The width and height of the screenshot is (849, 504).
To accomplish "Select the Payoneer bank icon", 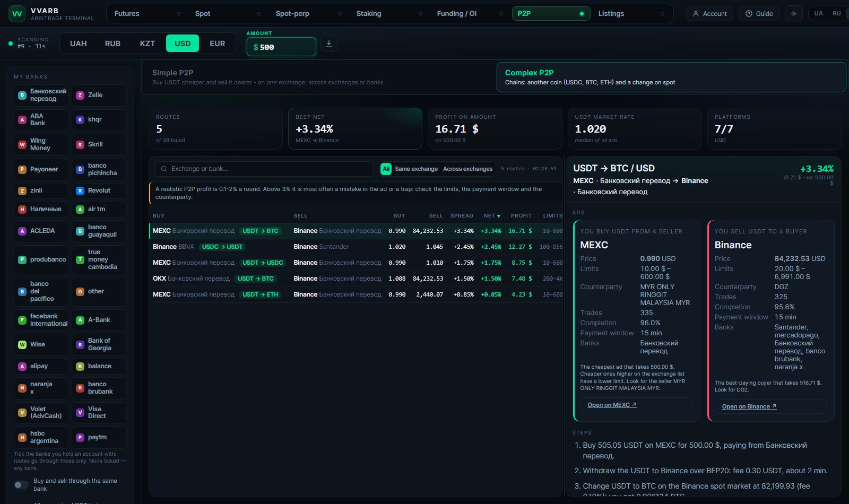I will tap(22, 170).
